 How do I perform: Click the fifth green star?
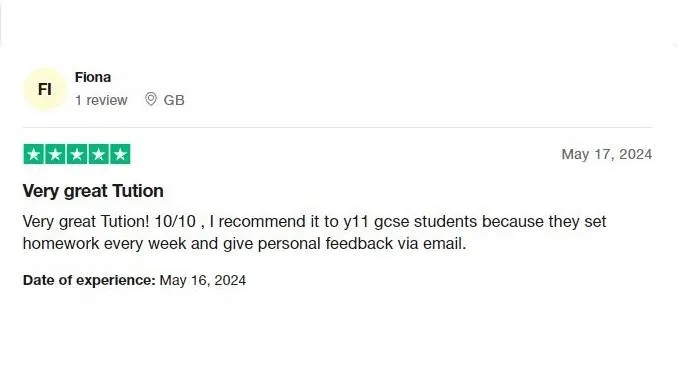tap(120, 154)
